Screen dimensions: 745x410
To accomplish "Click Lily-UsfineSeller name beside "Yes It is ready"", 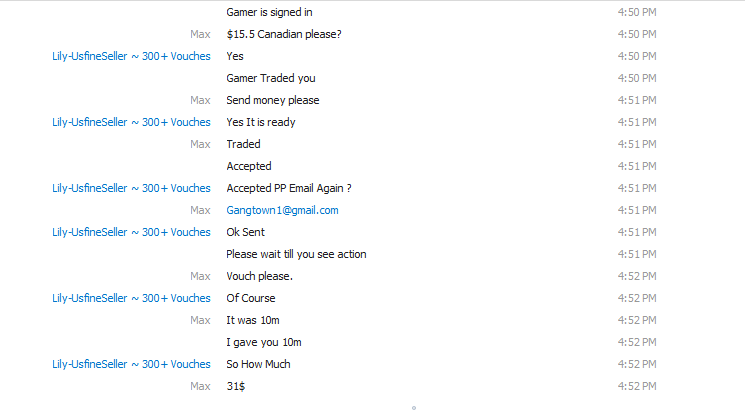I will click(131, 122).
